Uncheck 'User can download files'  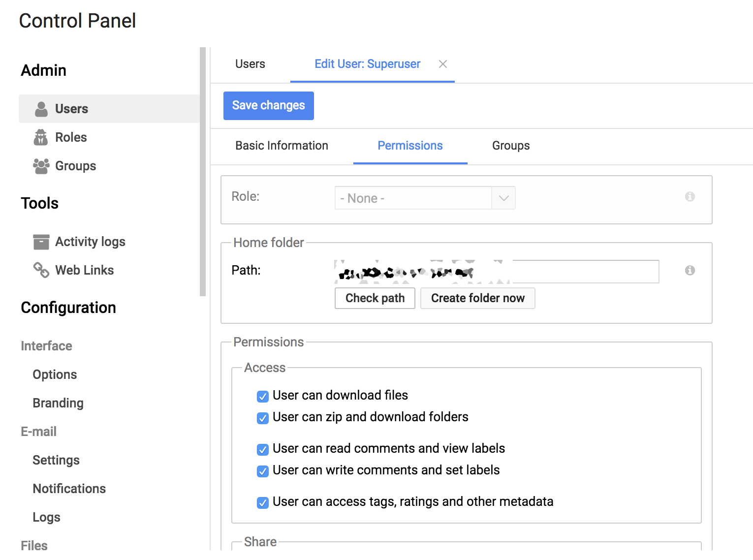[263, 396]
